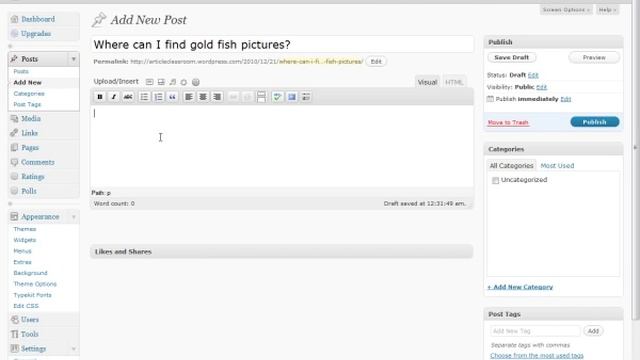
Task: Apply blockquote formatting
Action: pos(172,97)
